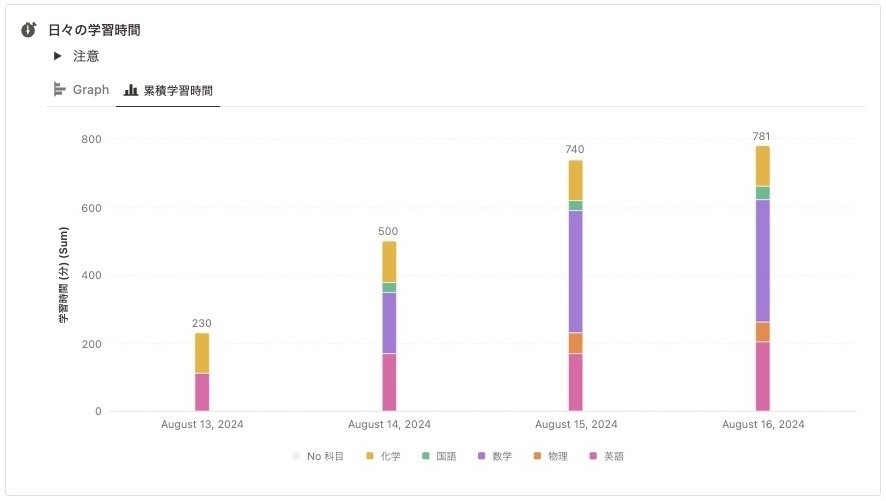Click the bar chart icon on Graph tab
Screen dimensions: 886x501
click(x=60, y=89)
